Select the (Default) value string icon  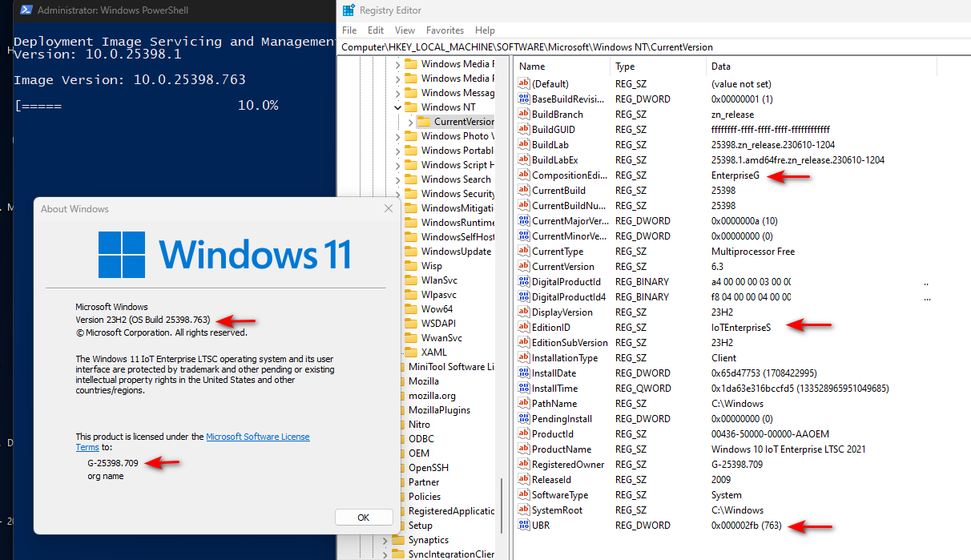[x=524, y=84]
